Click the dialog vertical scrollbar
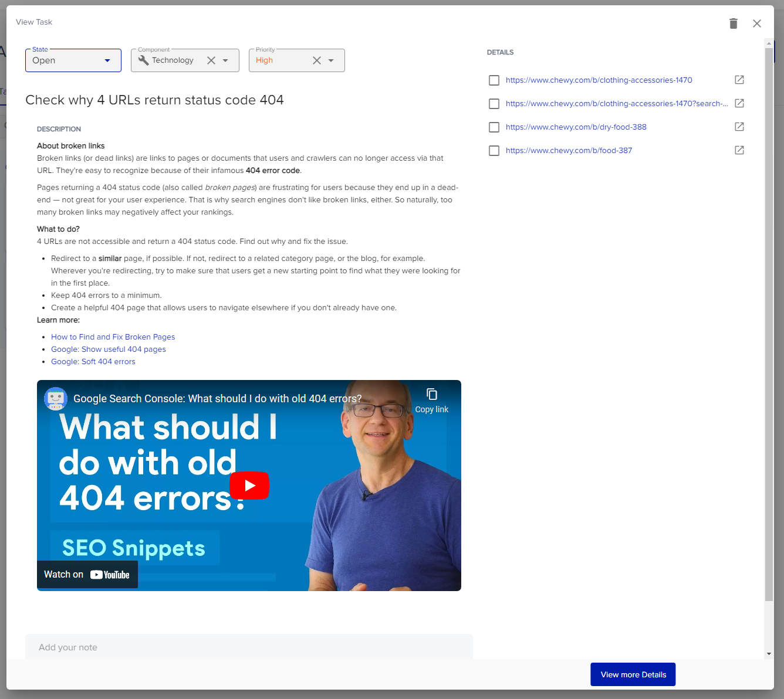Image resolution: width=784 pixels, height=699 pixels. click(769, 324)
